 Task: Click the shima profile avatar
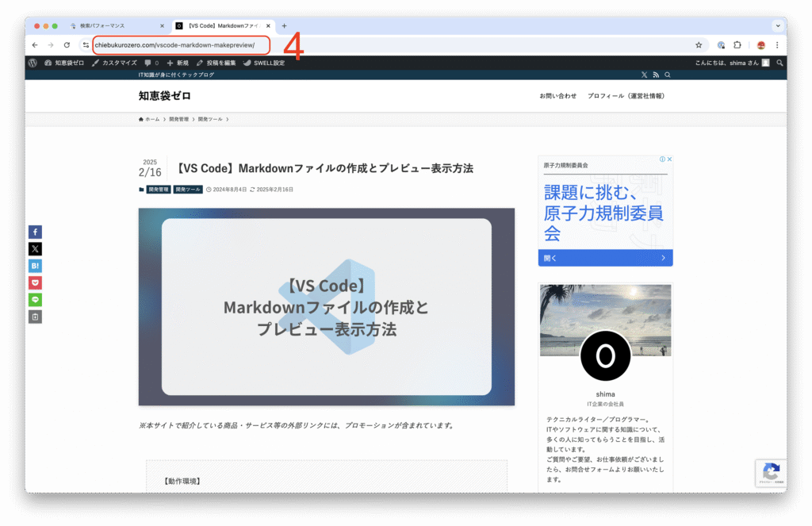click(x=605, y=356)
